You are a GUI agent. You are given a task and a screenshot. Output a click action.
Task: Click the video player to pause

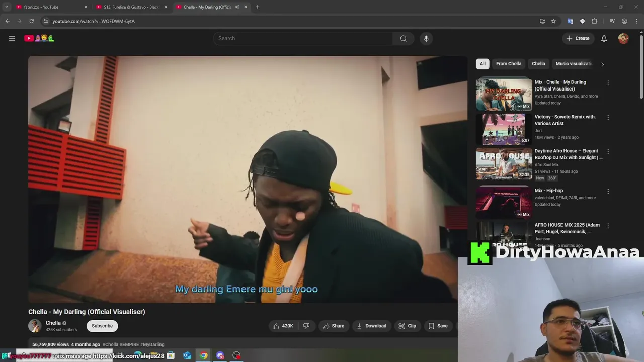coord(248,179)
